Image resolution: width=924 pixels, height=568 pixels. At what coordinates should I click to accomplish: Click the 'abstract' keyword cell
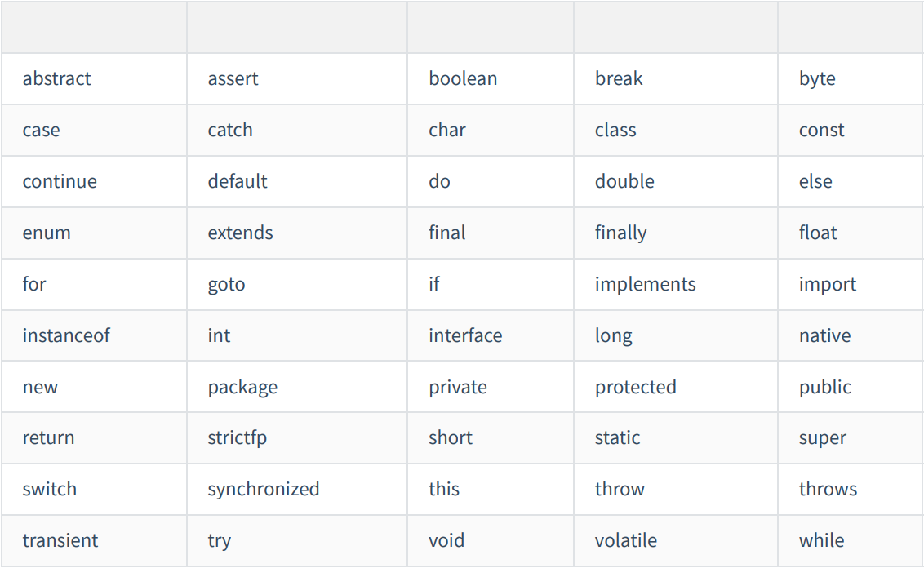pos(57,79)
